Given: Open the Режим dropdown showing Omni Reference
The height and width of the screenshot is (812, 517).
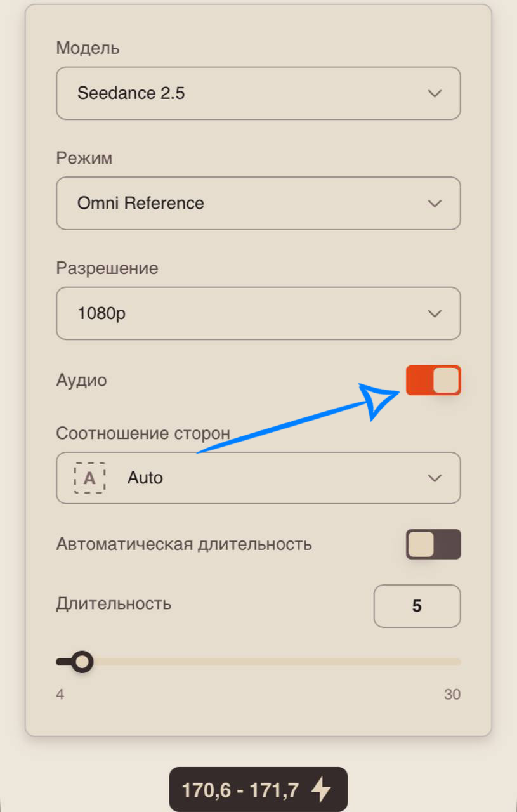Looking at the screenshot, I should (258, 203).
